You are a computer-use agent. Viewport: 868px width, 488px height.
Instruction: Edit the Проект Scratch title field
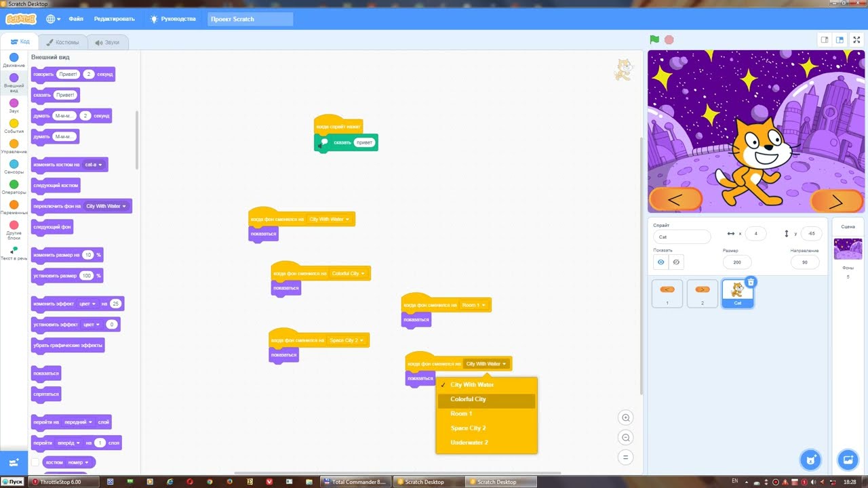(250, 19)
